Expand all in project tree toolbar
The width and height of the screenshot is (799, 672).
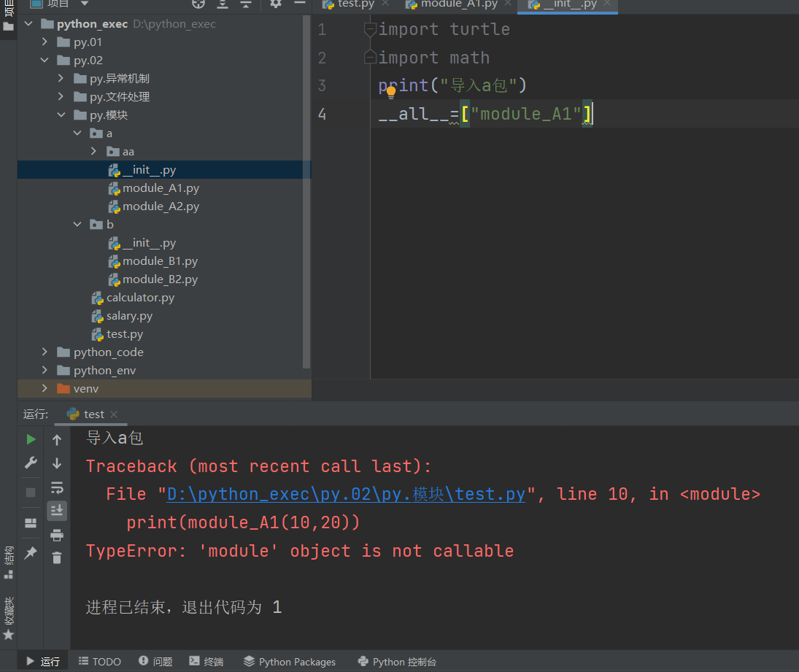(x=222, y=4)
